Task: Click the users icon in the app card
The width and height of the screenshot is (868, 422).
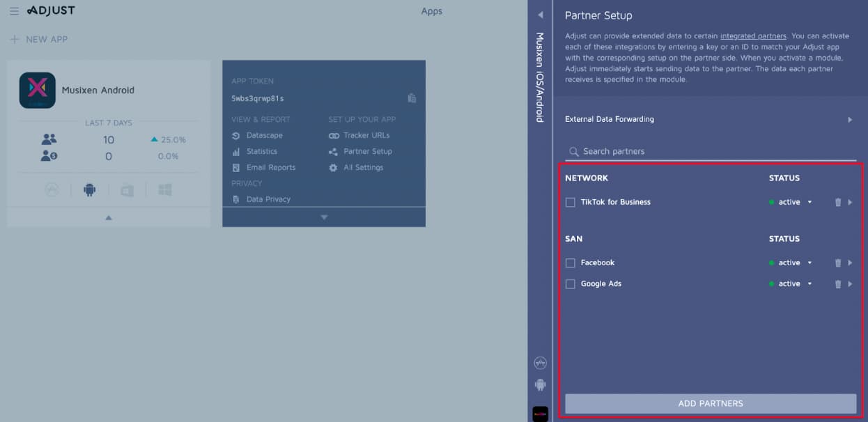Action: (49, 139)
